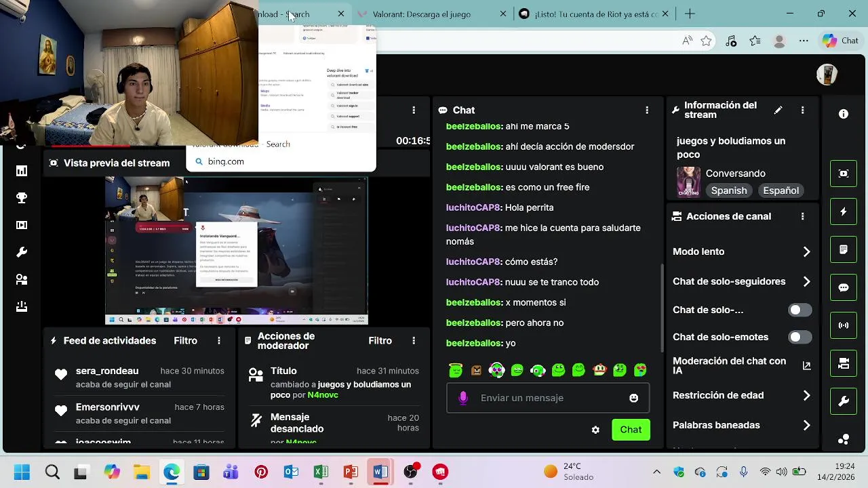Click the Read aloud icon in Edge toolbar
This screenshot has height=488, width=868.
[687, 41]
